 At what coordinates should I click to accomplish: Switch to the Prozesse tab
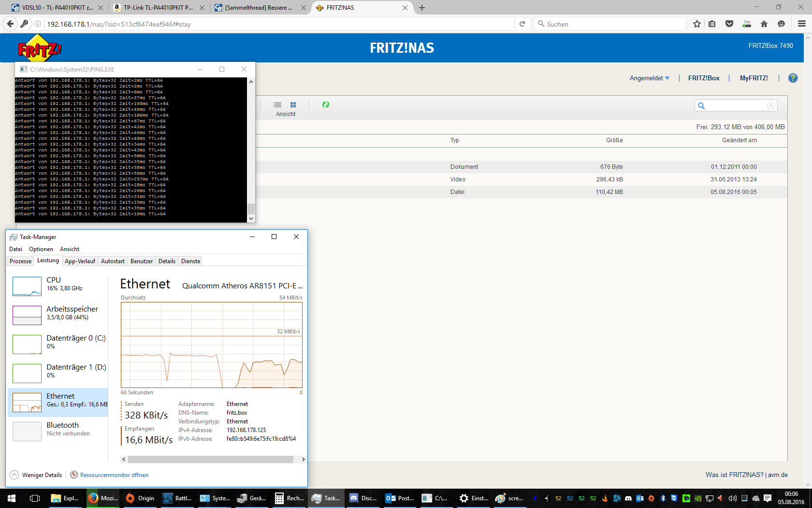coord(21,261)
